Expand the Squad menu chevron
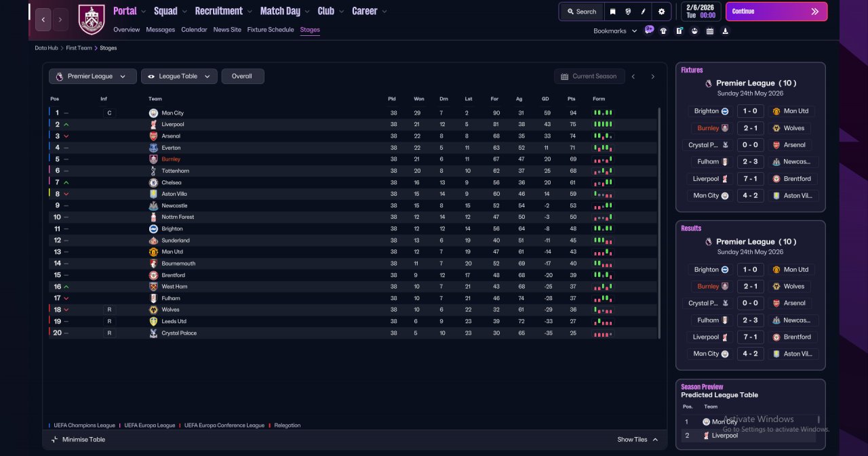 pos(184,12)
